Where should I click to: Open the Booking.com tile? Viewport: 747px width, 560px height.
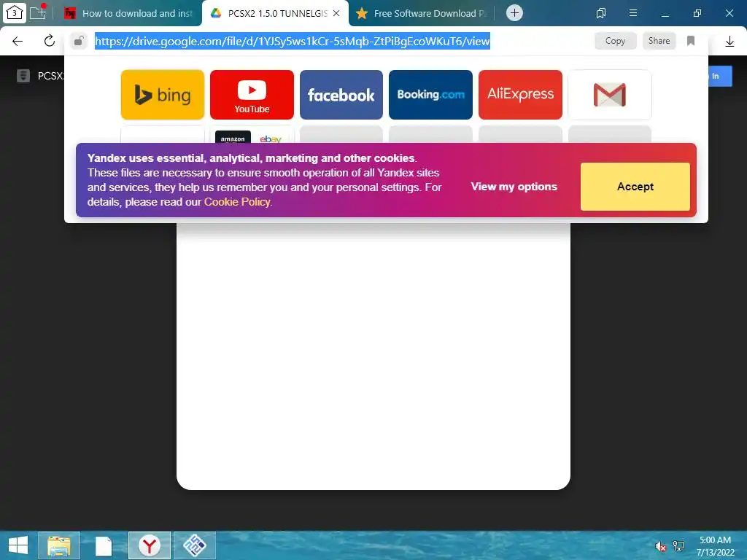(x=430, y=95)
